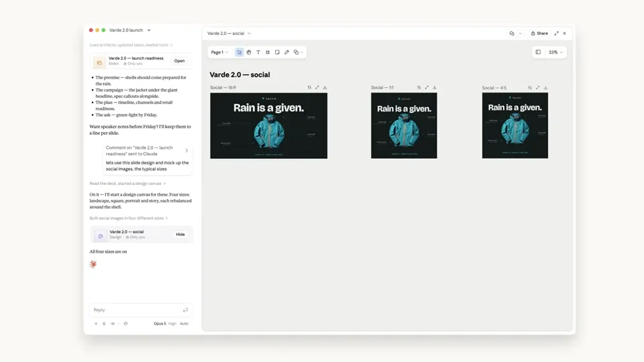Open the shapes tool dropdown arrow
This screenshot has height=362, width=644.
tap(302, 52)
